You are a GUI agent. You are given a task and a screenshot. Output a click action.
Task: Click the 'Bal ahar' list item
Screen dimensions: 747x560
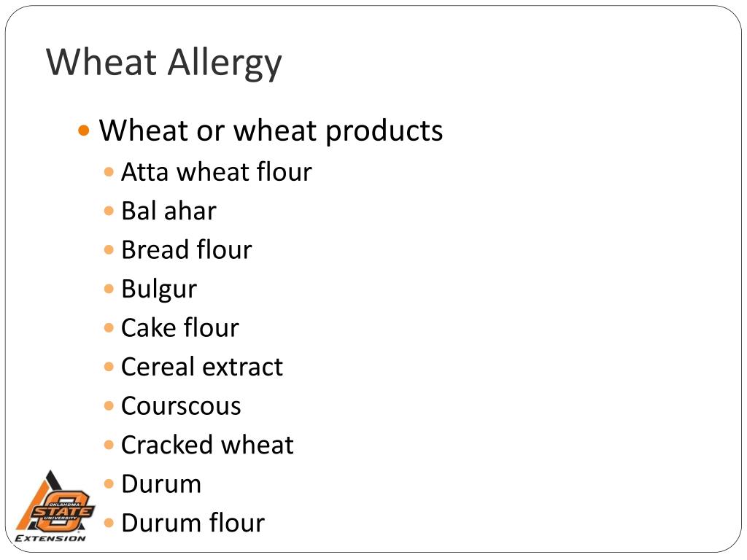169,211
